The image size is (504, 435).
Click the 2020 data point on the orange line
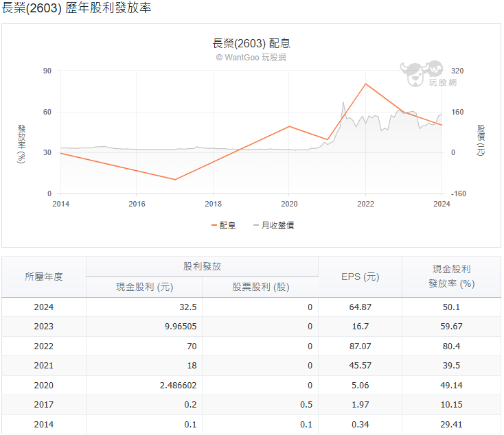click(x=289, y=126)
